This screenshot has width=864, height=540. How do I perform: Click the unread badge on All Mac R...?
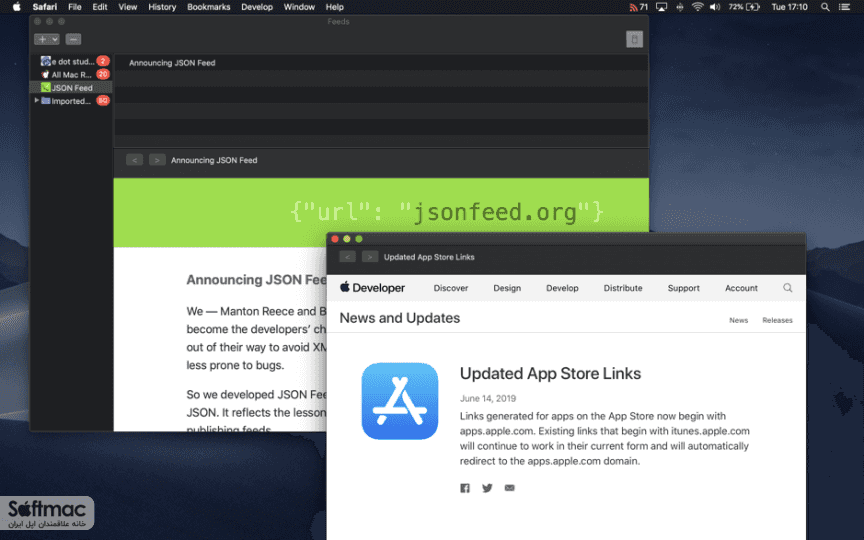click(103, 74)
